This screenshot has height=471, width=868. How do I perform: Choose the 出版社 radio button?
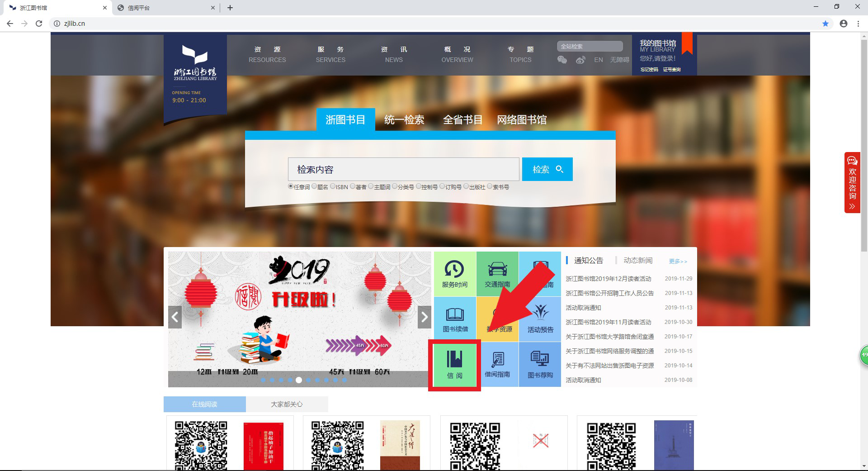pos(466,186)
